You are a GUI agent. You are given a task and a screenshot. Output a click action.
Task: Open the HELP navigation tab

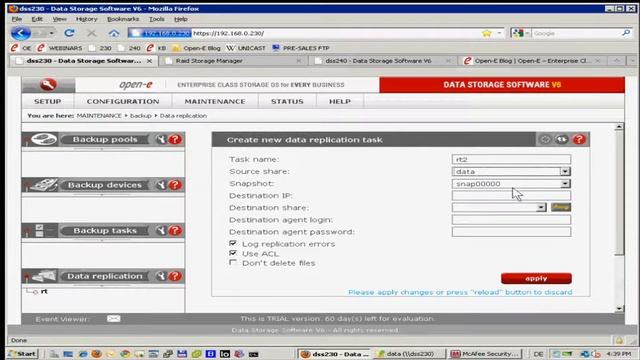pos(340,101)
